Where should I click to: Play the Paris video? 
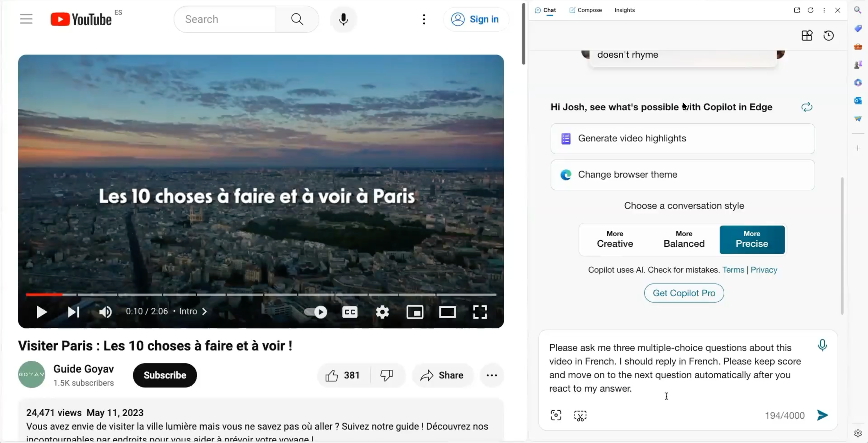point(42,312)
